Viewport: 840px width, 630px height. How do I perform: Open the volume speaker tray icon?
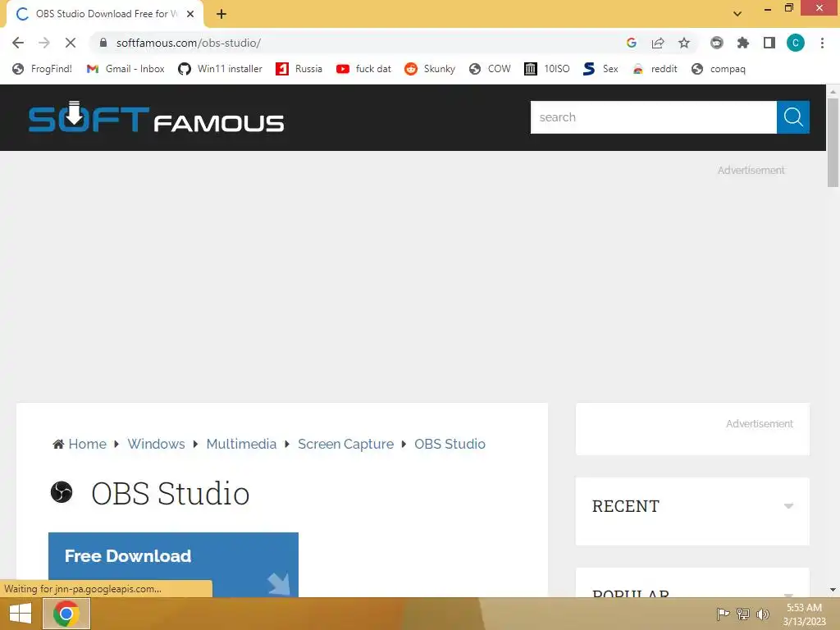762,614
